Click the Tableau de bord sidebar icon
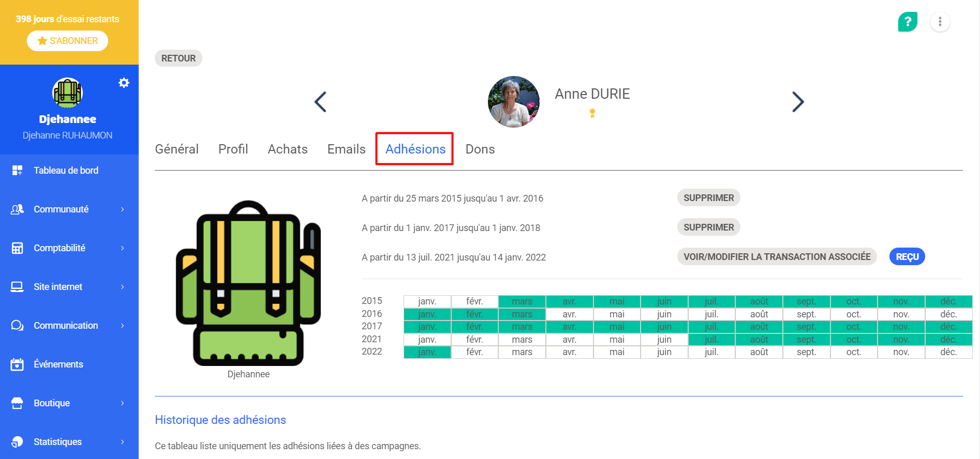Viewport: 980px width, 459px height. (x=17, y=171)
